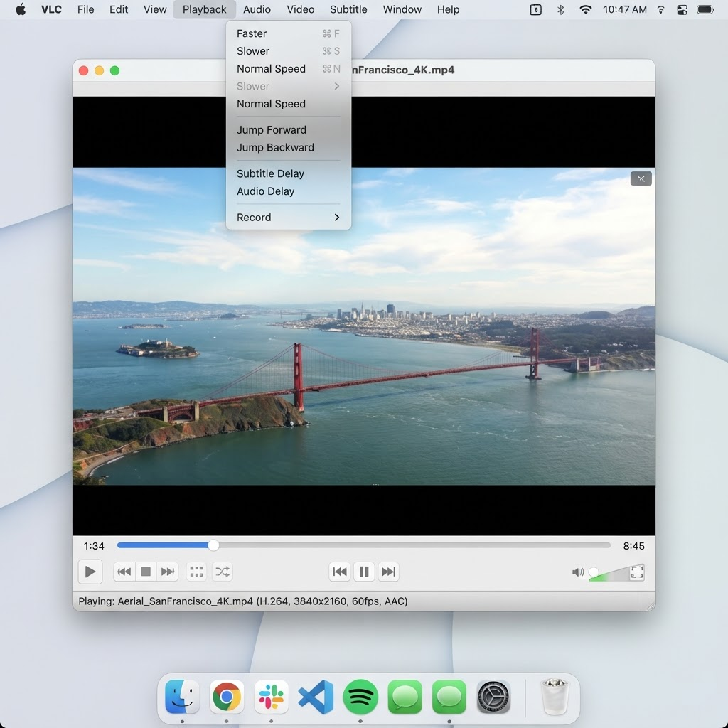Select Jump Forward in Playback menu
Image resolution: width=728 pixels, height=728 pixels.
[289, 129]
